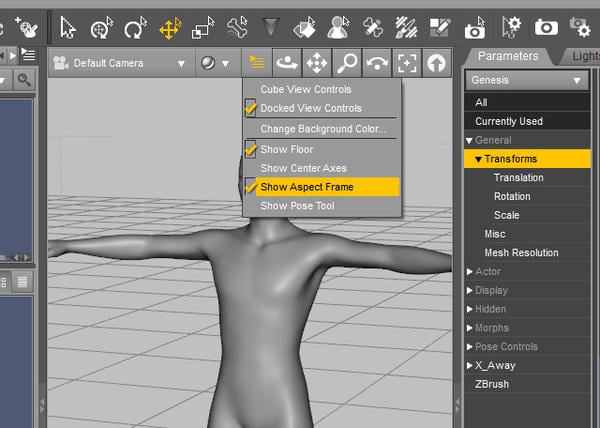
Task: Choose the Region Navigator figure tool
Action: click(x=338, y=28)
